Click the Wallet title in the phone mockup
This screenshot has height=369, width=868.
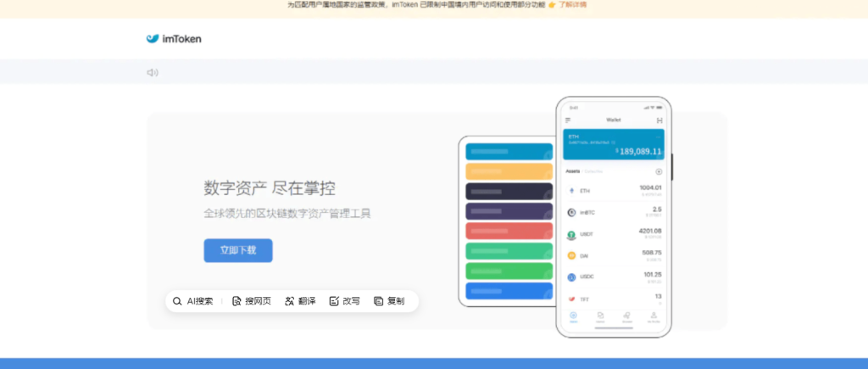point(614,120)
